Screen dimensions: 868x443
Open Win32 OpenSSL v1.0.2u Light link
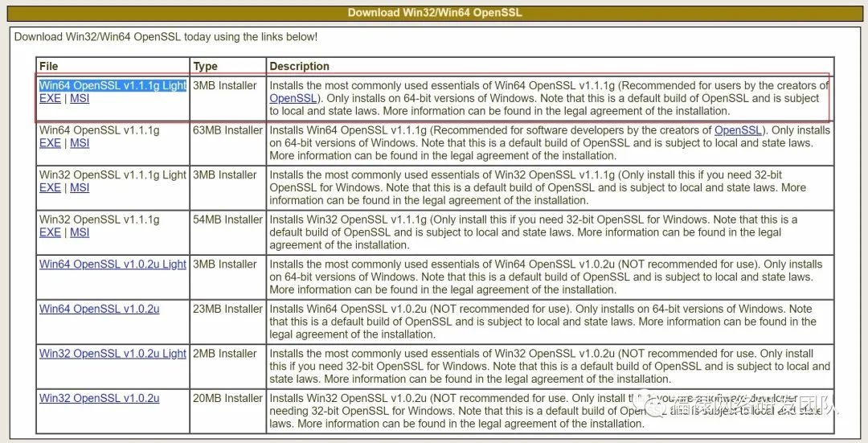(113, 354)
